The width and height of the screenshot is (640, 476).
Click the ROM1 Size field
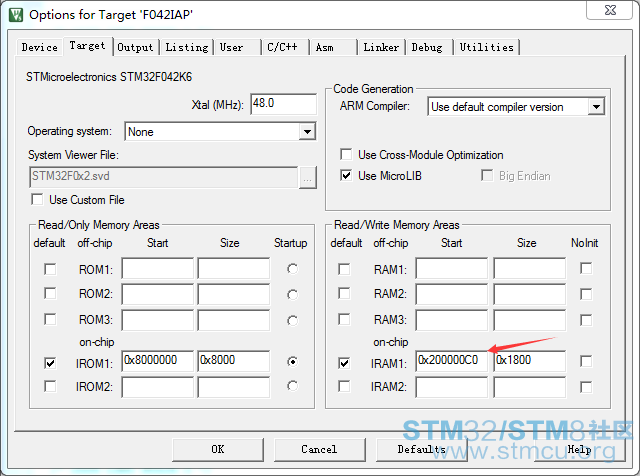pyautogui.click(x=233, y=268)
